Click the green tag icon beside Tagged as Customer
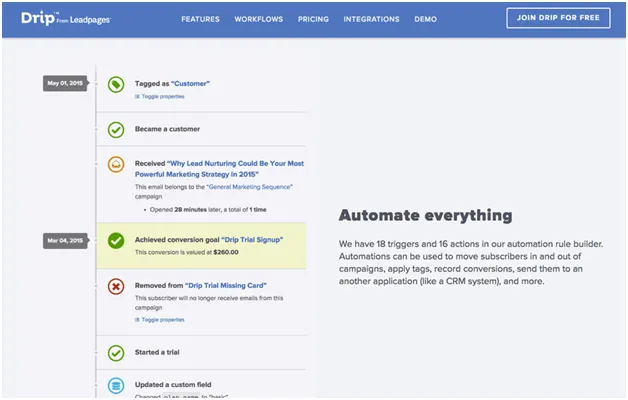This screenshot has width=628, height=400. point(116,84)
